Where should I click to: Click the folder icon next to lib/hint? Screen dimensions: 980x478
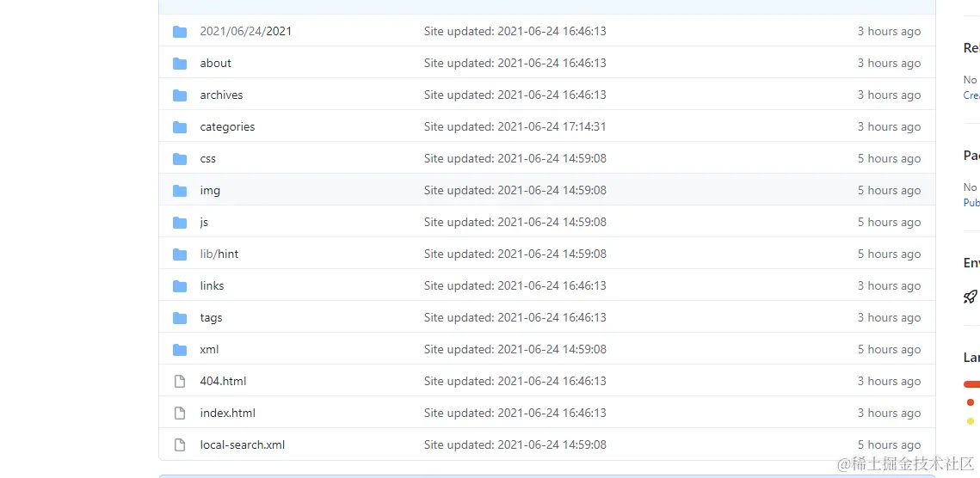click(180, 254)
